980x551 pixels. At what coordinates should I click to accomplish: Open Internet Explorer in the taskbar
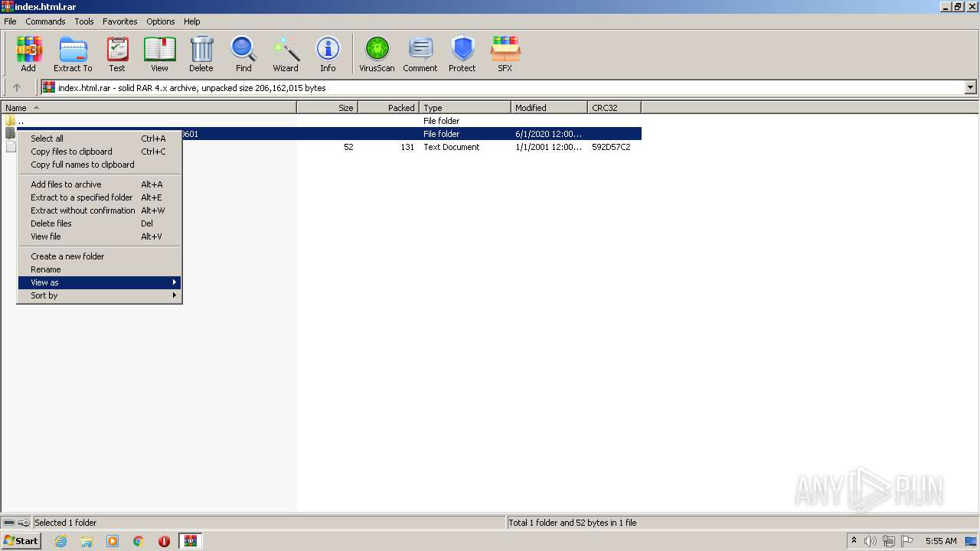click(60, 541)
